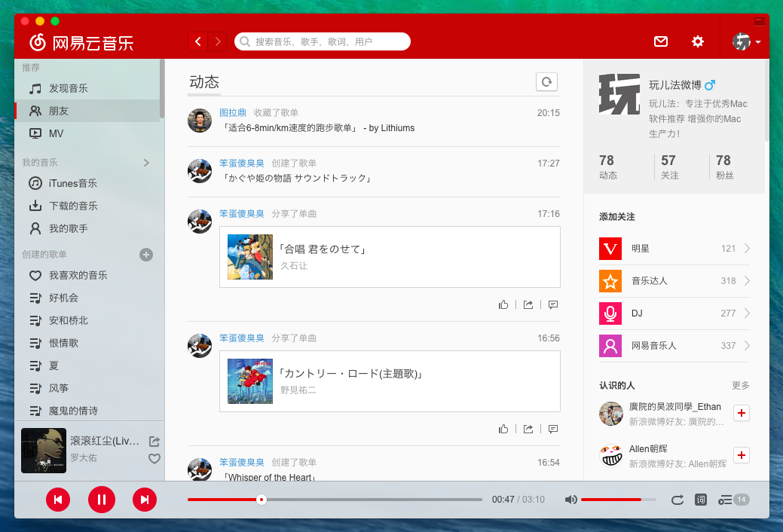
Task: Open the lyrics panel with 词 icon
Action: click(700, 499)
